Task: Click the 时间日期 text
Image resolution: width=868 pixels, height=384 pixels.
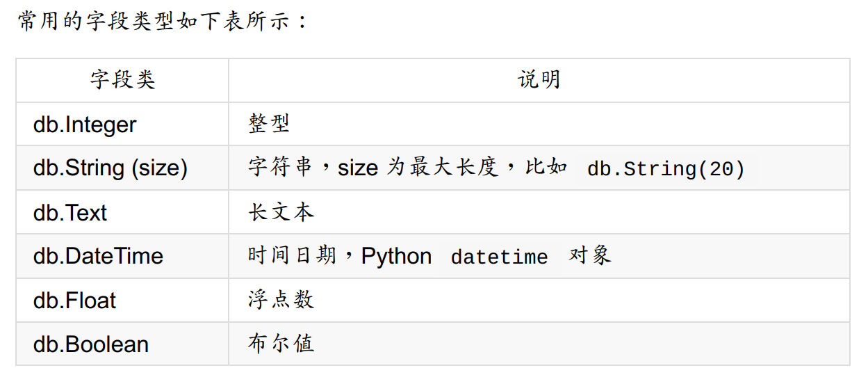Action: pyautogui.click(x=292, y=256)
